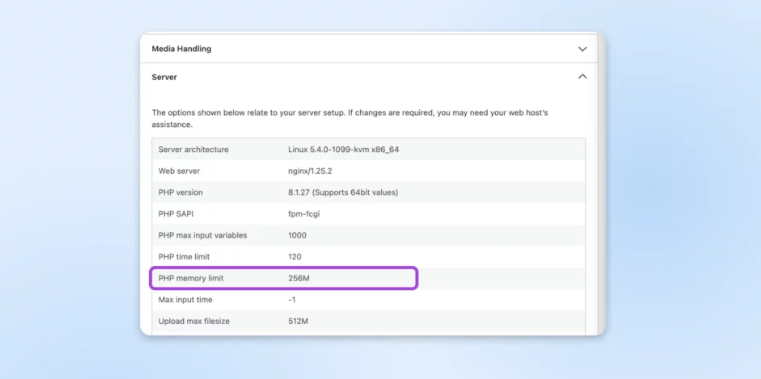This screenshot has height=379, width=761.
Task: Click the PHP time limit label
Action: point(184,257)
